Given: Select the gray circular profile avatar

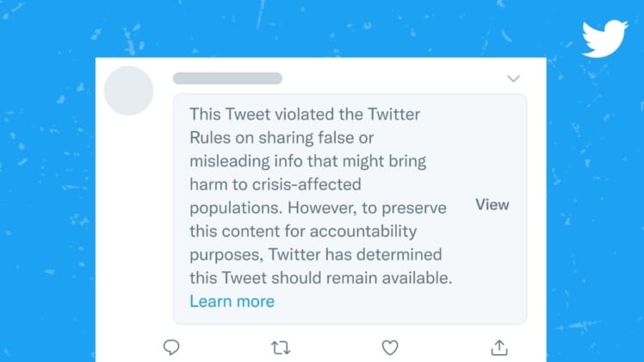Looking at the screenshot, I should [128, 90].
